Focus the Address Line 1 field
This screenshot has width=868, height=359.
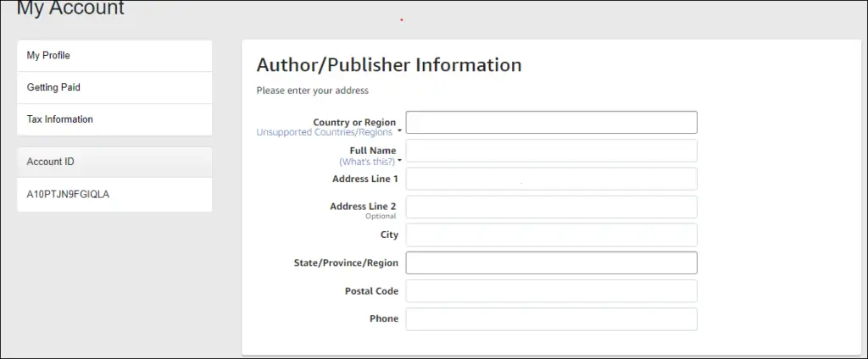551,179
